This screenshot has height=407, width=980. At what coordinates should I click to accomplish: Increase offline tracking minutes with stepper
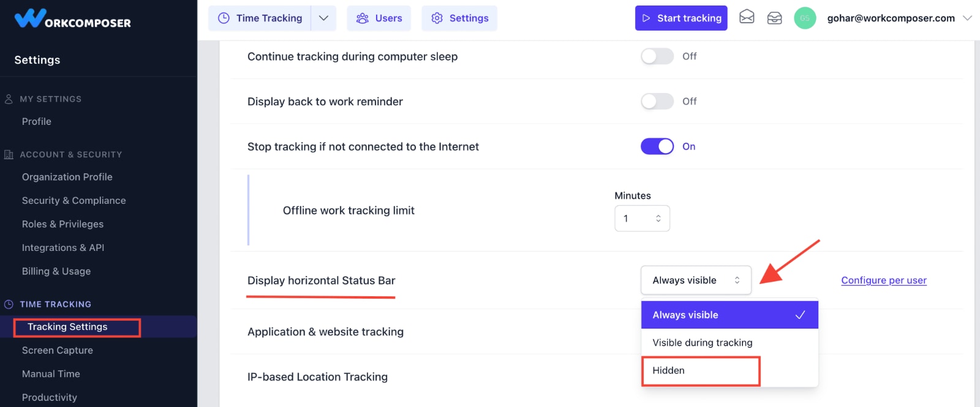point(658,215)
